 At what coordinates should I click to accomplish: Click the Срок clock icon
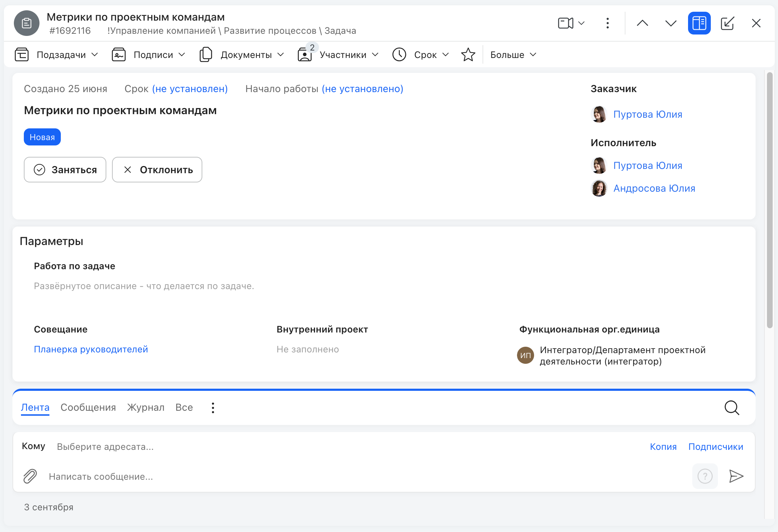tap(399, 55)
